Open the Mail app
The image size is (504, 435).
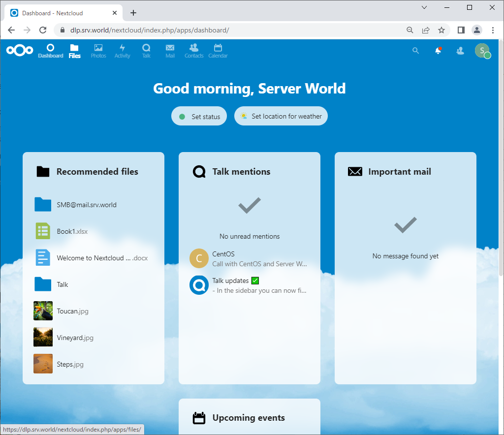click(170, 51)
